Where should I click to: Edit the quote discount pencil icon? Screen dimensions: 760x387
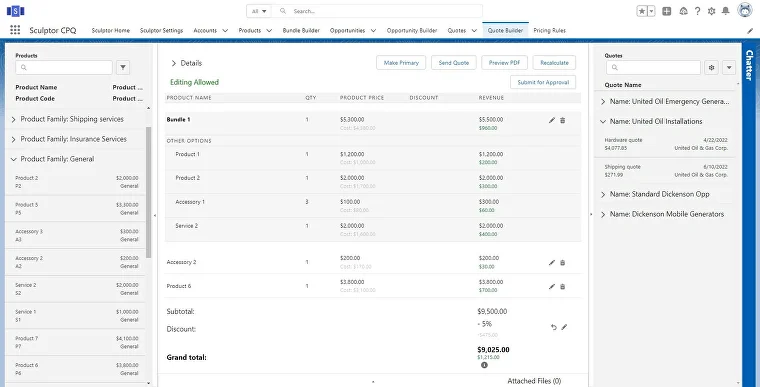(x=564, y=327)
